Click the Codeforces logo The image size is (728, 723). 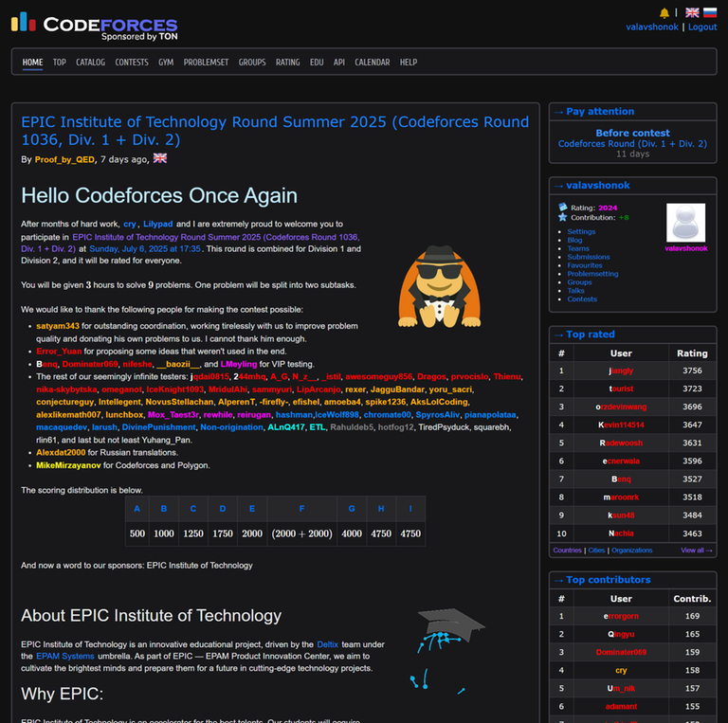[x=95, y=26]
